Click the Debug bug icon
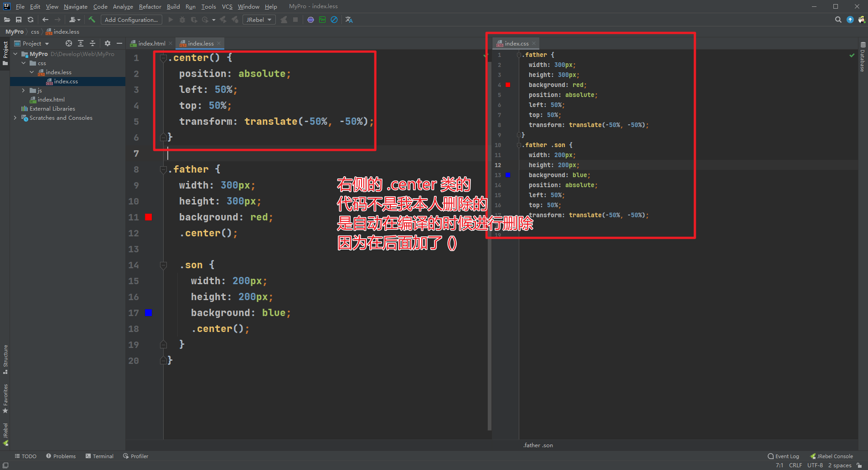868x470 pixels. (182, 20)
